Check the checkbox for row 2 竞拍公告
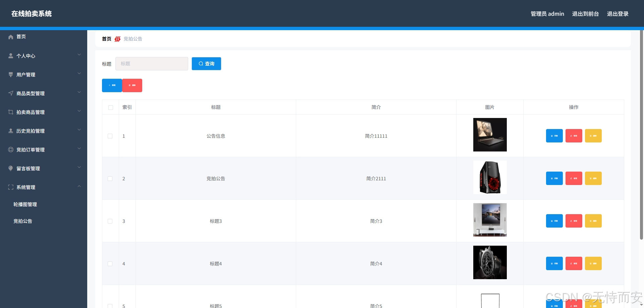644x308 pixels. pyautogui.click(x=110, y=179)
